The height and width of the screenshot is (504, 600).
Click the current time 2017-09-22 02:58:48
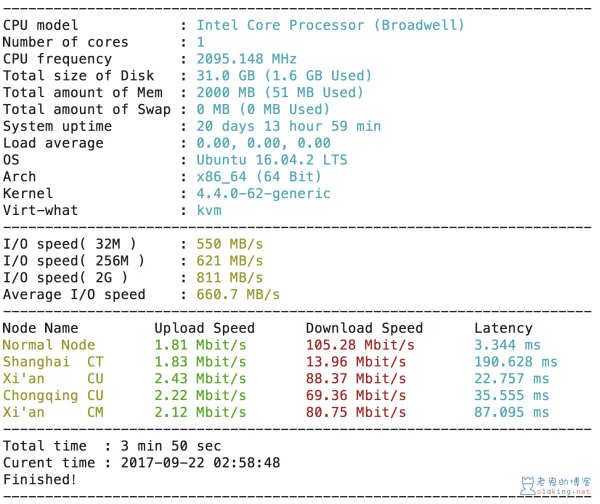pos(201,463)
